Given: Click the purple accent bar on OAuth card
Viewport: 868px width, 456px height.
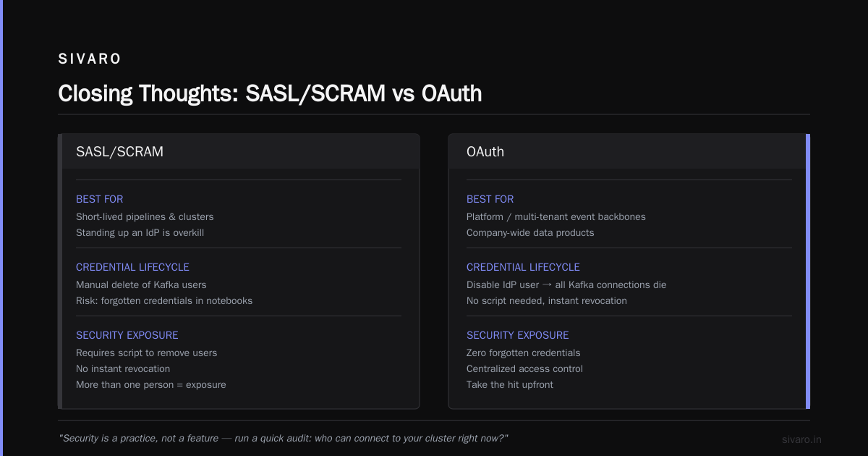Looking at the screenshot, I should [808, 271].
